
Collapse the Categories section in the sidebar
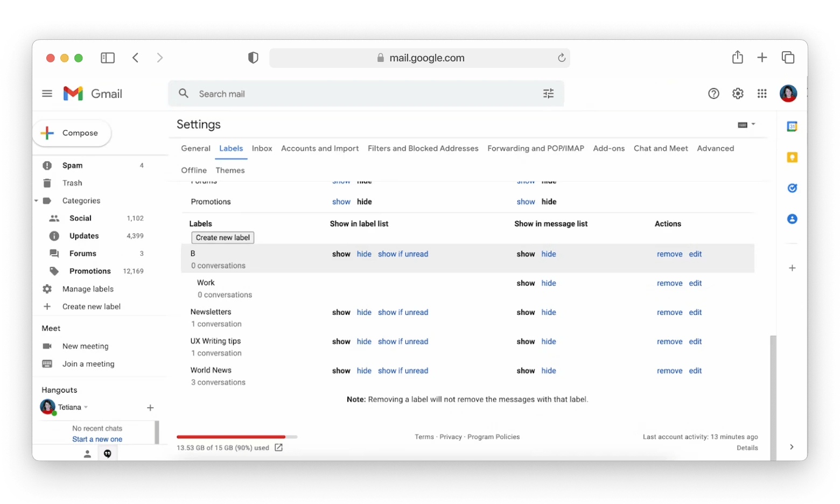click(x=37, y=200)
